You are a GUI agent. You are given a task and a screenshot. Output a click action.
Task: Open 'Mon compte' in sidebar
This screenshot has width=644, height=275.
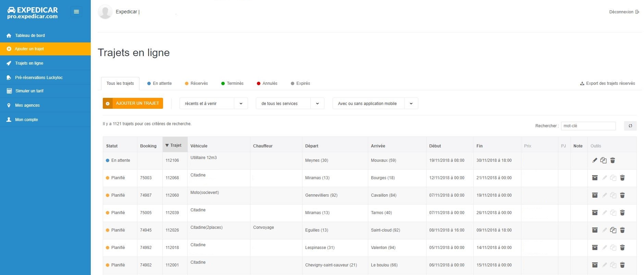tap(45, 120)
